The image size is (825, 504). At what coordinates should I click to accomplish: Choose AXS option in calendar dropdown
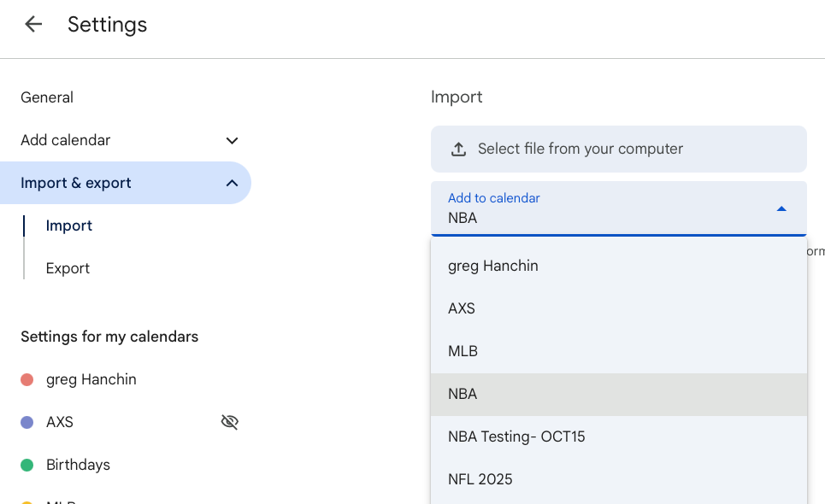click(x=462, y=308)
